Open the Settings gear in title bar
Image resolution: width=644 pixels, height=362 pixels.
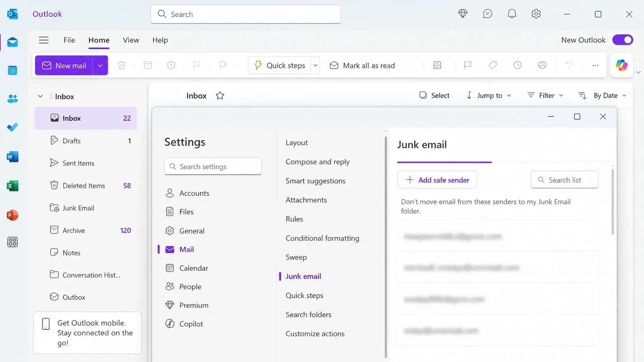536,14
